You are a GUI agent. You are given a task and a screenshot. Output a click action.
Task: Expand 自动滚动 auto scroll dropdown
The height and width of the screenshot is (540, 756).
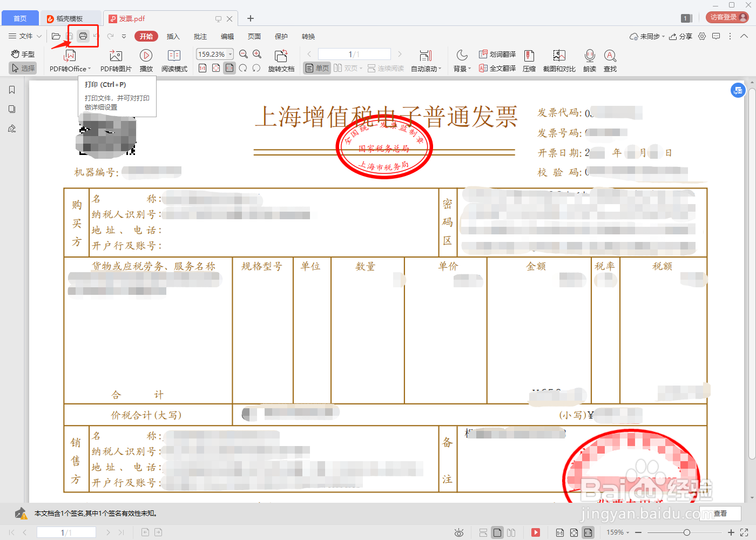tap(440, 69)
